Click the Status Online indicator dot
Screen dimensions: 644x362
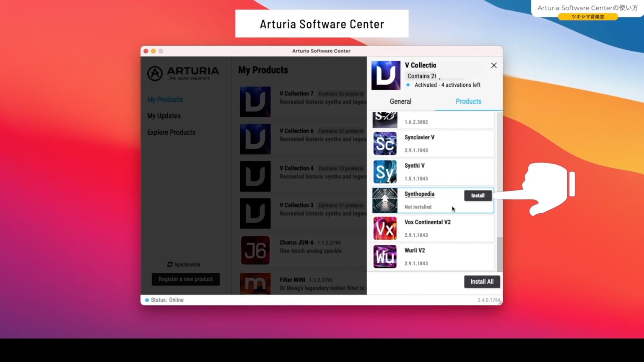146,300
